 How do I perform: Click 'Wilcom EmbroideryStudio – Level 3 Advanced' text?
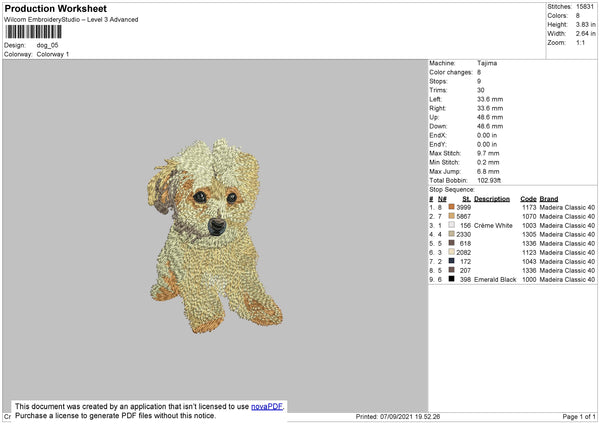(x=71, y=20)
